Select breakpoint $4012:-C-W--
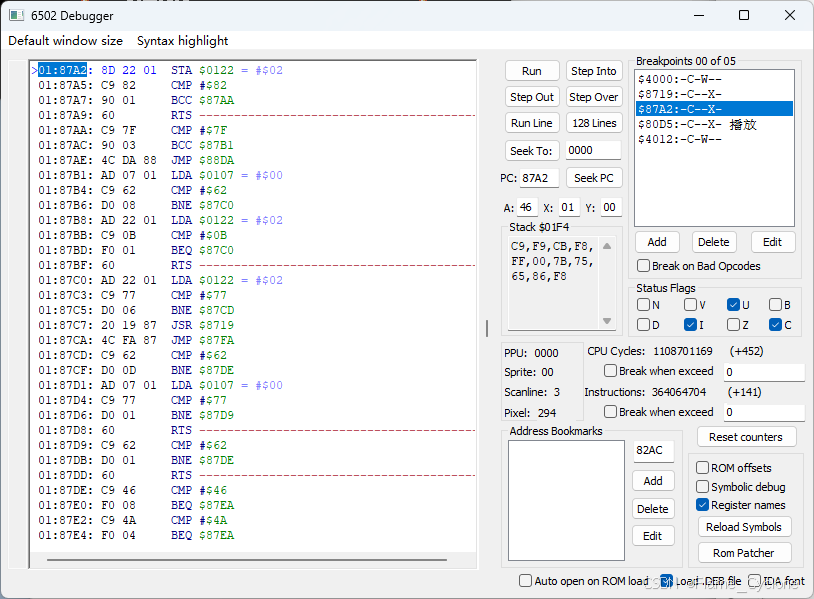The image size is (814, 599). tap(714, 139)
